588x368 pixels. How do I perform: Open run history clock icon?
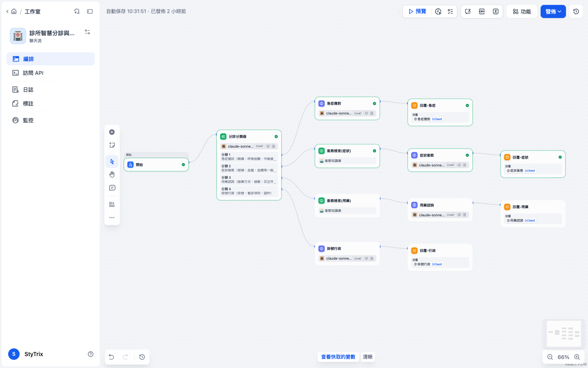(x=438, y=11)
